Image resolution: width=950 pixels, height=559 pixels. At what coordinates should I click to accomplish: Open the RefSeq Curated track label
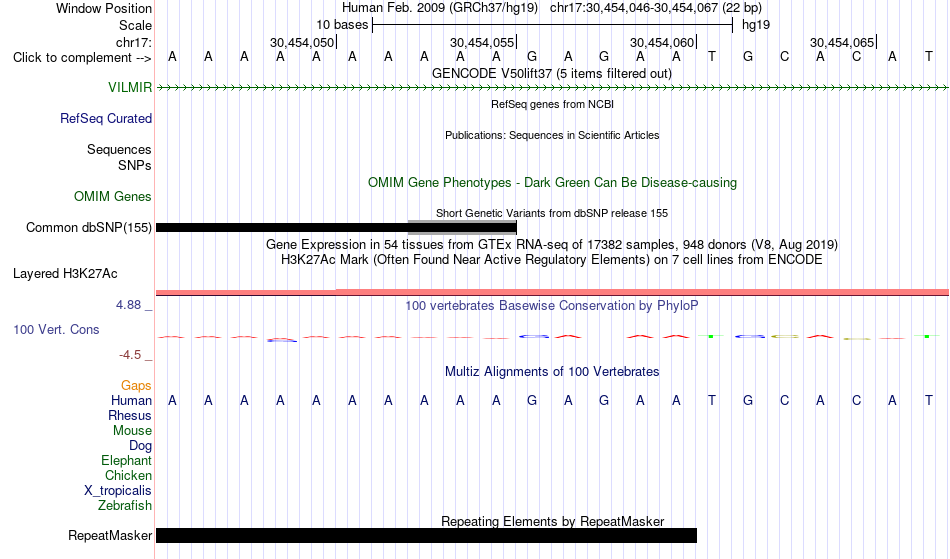click(105, 119)
